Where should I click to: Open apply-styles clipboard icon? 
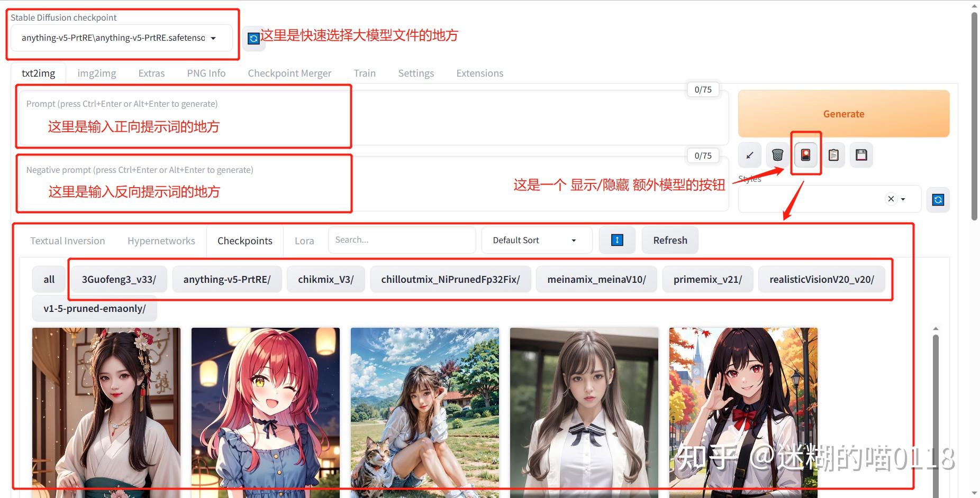point(833,155)
